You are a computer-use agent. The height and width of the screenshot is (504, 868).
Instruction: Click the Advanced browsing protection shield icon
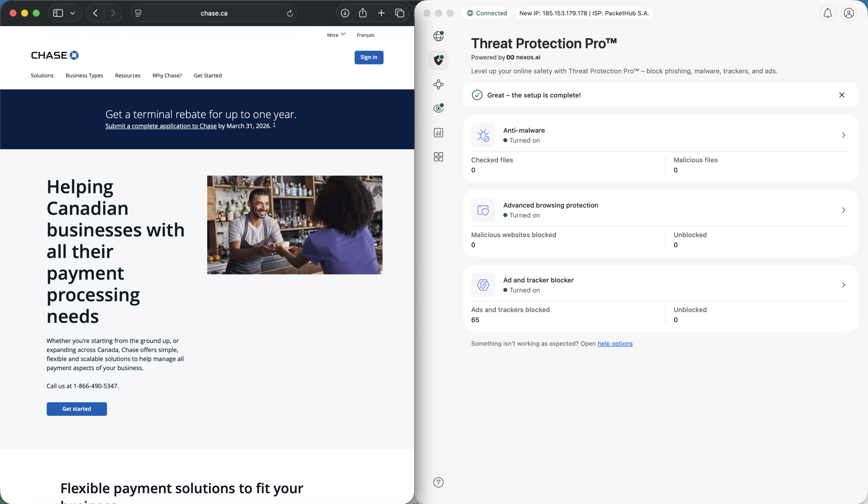pos(483,210)
